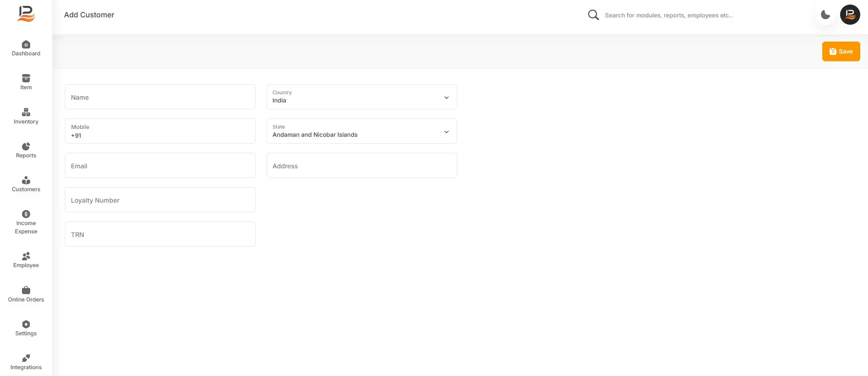Toggle dark mode with moon icon
The image size is (868, 376).
coord(825,15)
